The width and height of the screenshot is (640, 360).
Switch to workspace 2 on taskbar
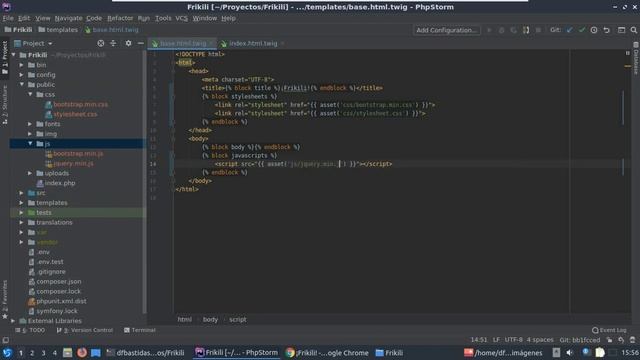tap(32, 353)
